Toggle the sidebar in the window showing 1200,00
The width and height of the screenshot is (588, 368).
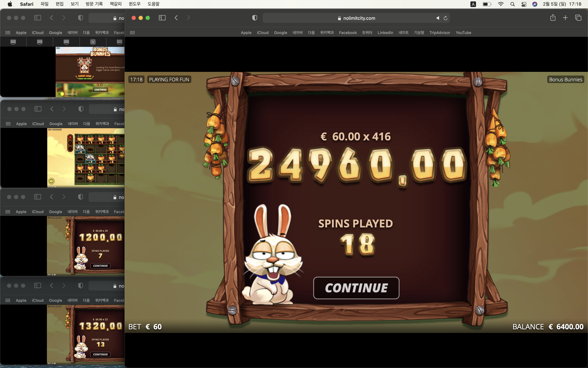click(38, 197)
